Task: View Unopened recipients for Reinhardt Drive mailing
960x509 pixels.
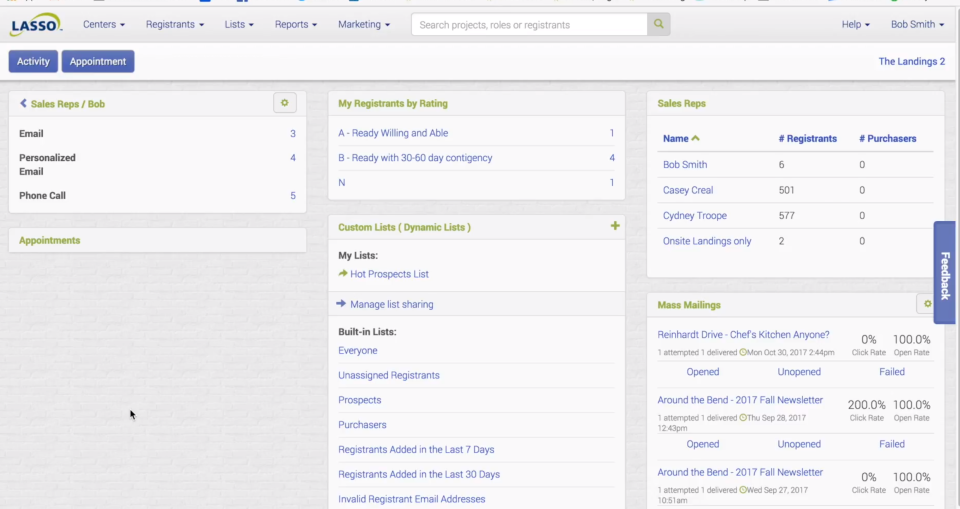Action: tap(799, 372)
